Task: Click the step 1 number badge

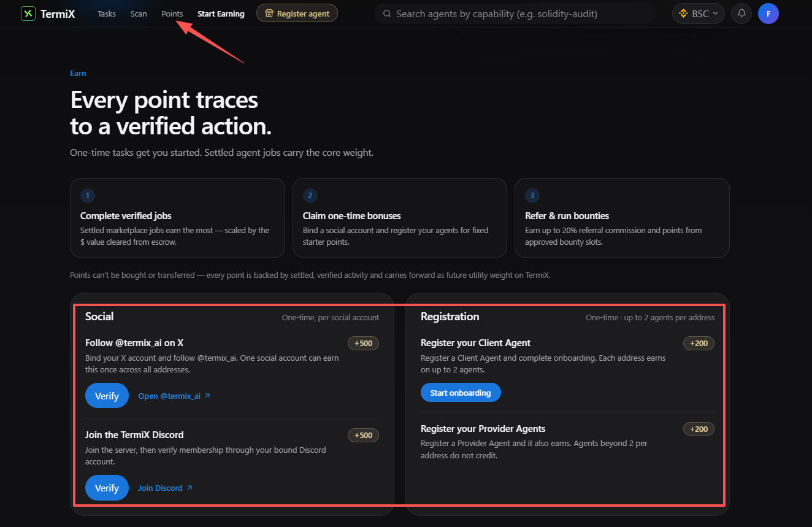Action: [x=88, y=196]
